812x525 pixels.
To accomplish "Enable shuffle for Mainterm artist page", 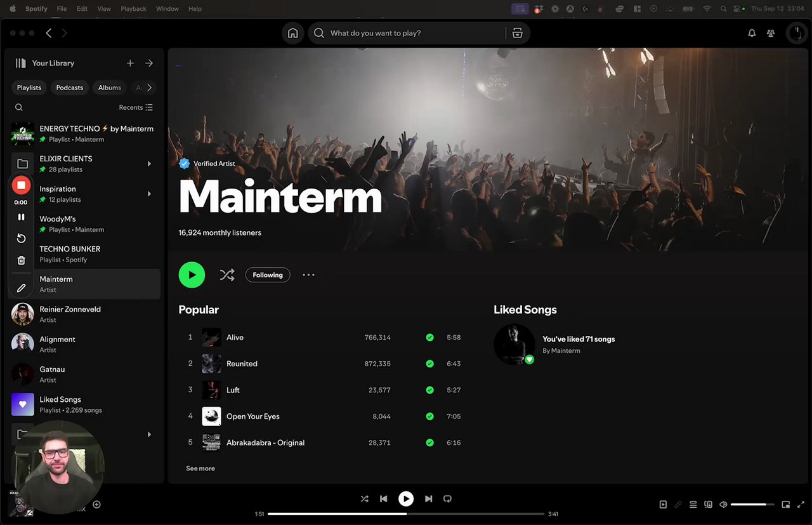I will [227, 275].
